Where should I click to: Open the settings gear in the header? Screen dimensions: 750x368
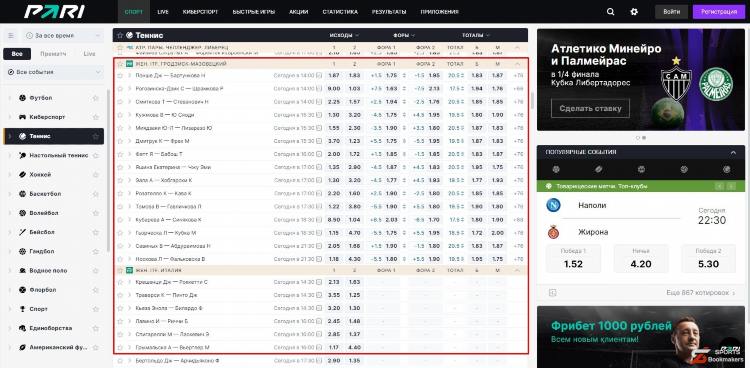[634, 12]
